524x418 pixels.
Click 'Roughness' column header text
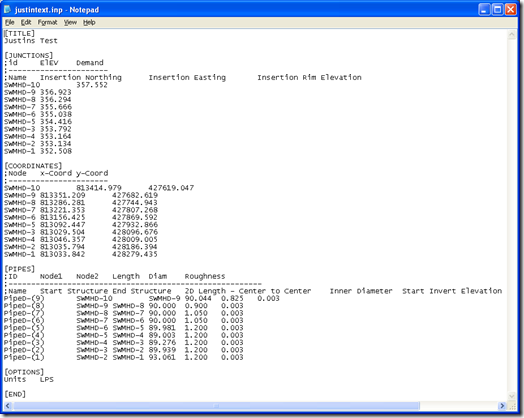[x=205, y=276]
